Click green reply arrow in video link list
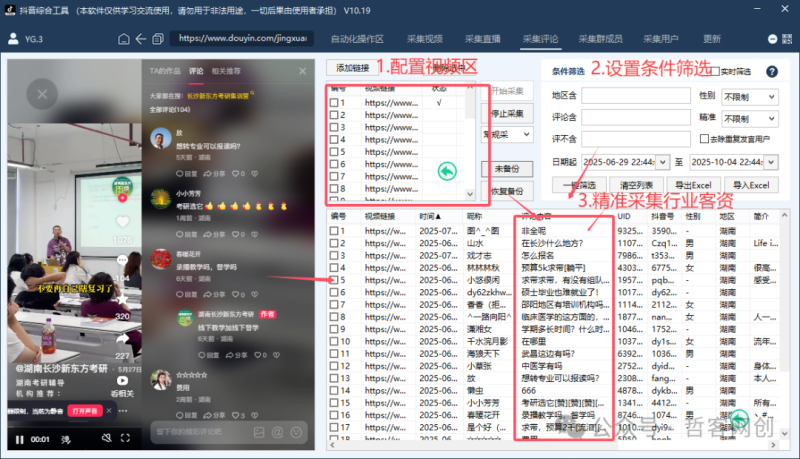 (447, 171)
